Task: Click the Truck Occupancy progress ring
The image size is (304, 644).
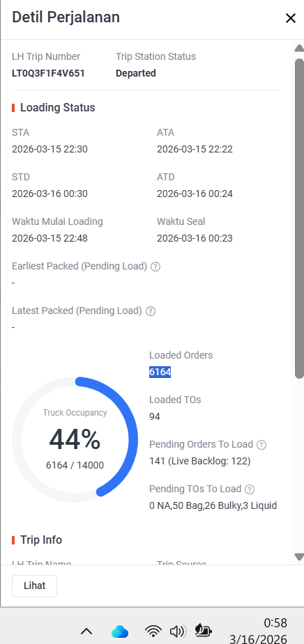Action: pos(75,439)
